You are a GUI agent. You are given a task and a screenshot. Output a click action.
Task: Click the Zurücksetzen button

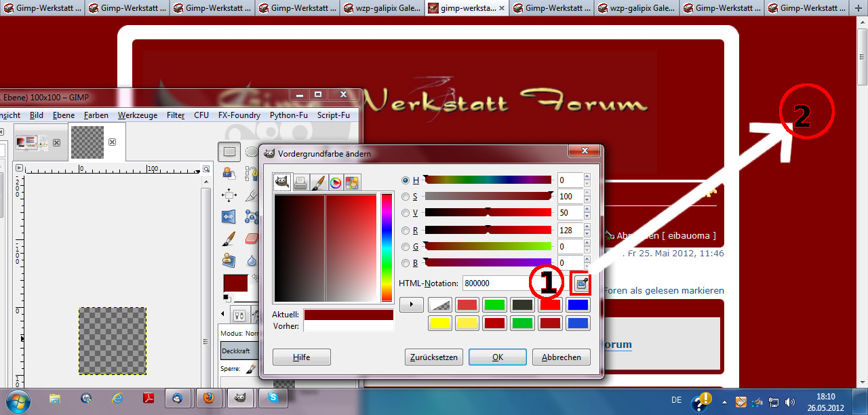pyautogui.click(x=434, y=357)
